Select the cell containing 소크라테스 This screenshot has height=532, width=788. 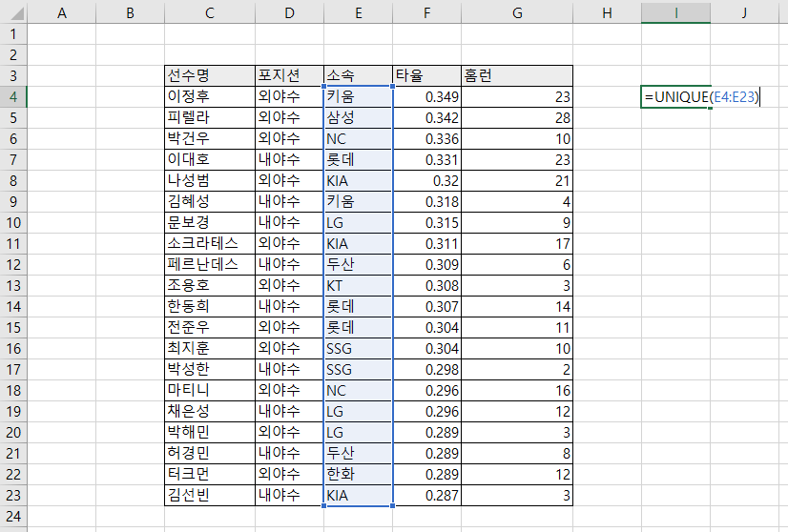pos(210,244)
